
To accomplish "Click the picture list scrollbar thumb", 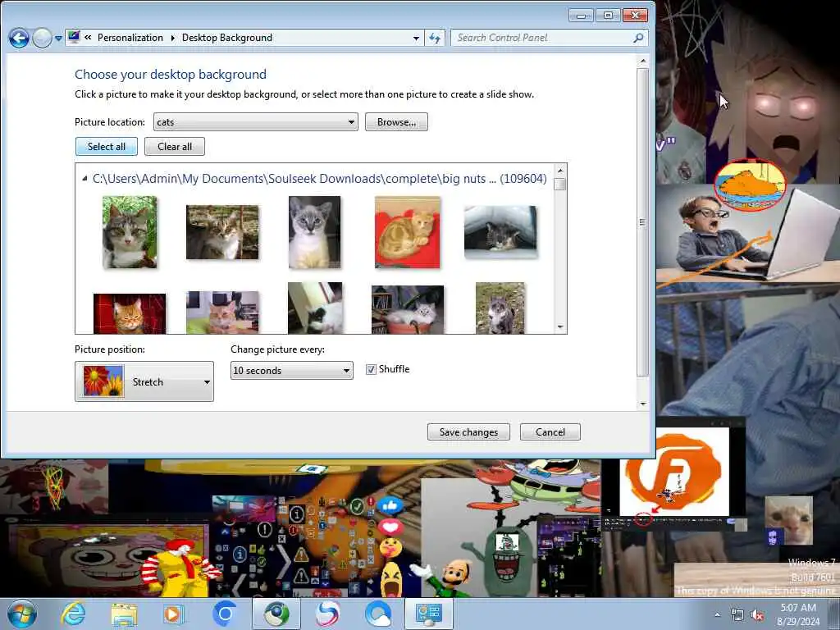I will click(560, 184).
